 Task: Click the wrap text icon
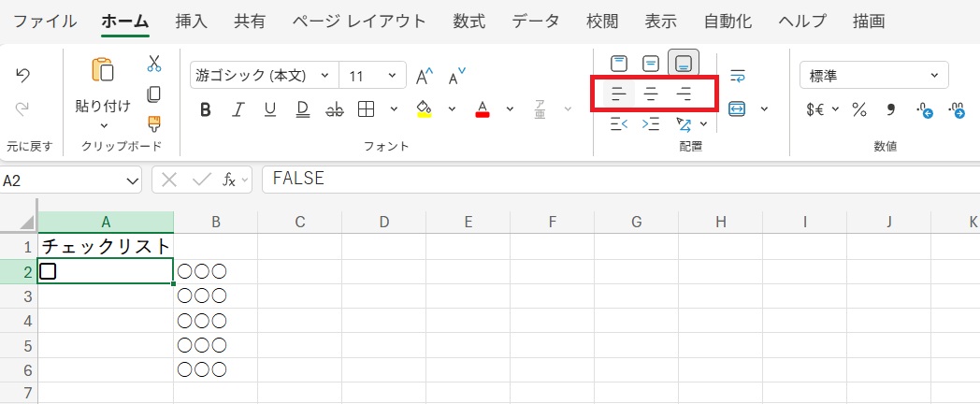(738, 76)
